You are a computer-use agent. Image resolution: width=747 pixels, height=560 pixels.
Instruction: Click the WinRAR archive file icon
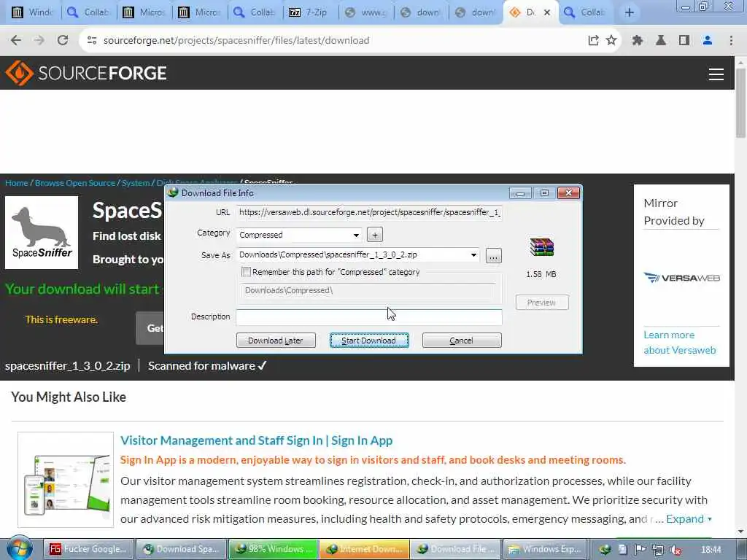[542, 247]
